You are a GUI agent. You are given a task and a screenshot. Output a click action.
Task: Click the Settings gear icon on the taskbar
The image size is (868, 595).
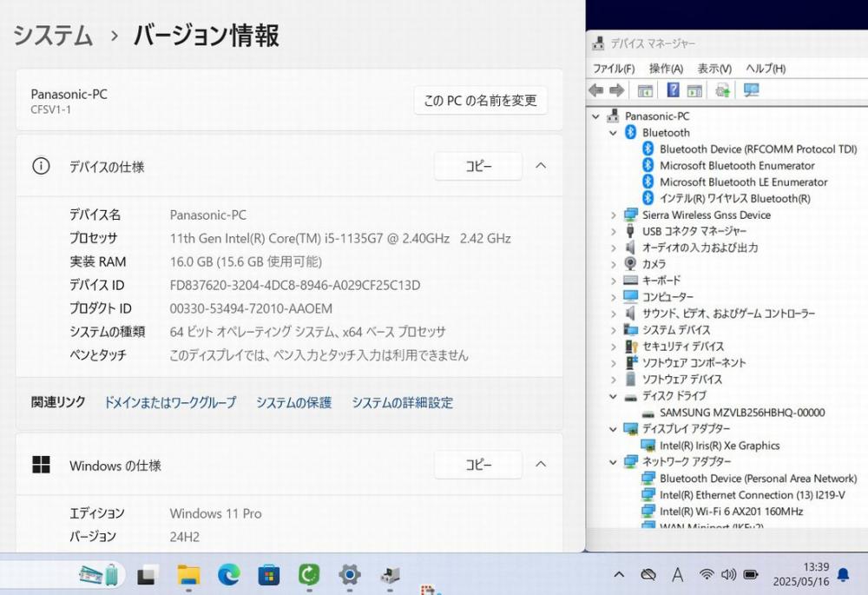350,575
